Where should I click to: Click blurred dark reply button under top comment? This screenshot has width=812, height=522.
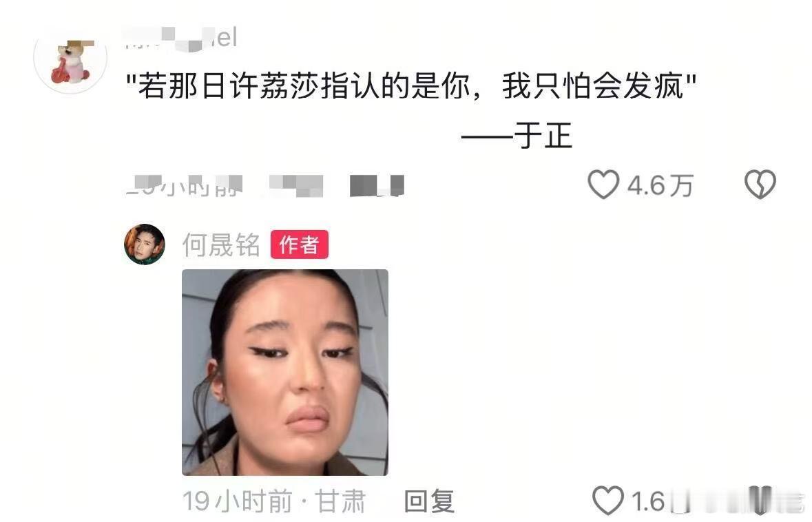pyautogui.click(x=377, y=186)
